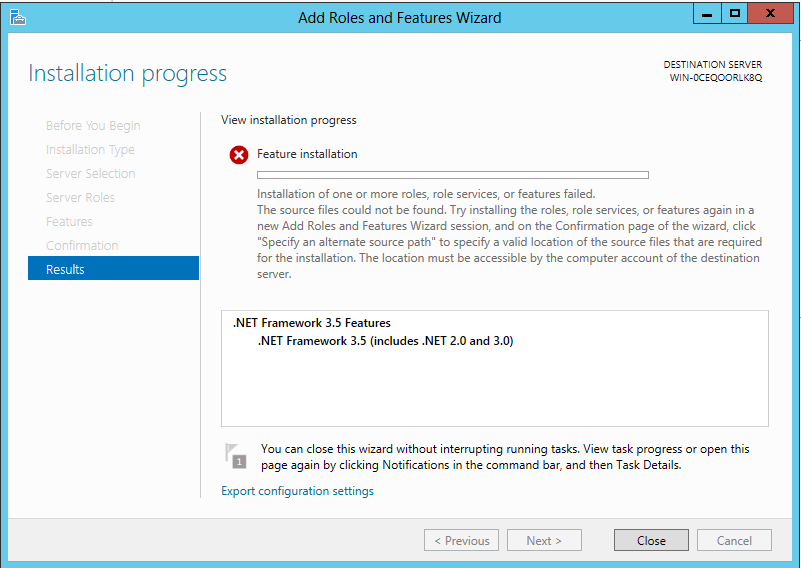The height and width of the screenshot is (568, 801).
Task: Go to the Before You Begin step
Action: [x=93, y=126]
